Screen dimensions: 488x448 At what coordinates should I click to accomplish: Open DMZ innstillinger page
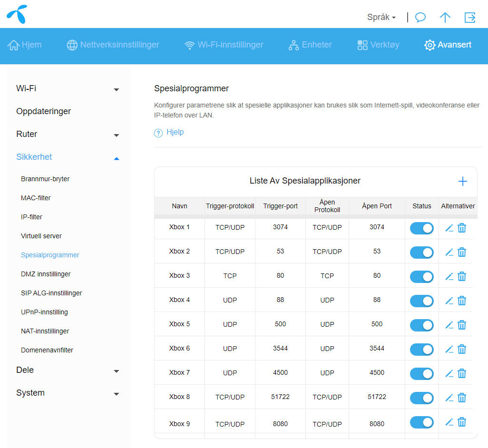(46, 274)
